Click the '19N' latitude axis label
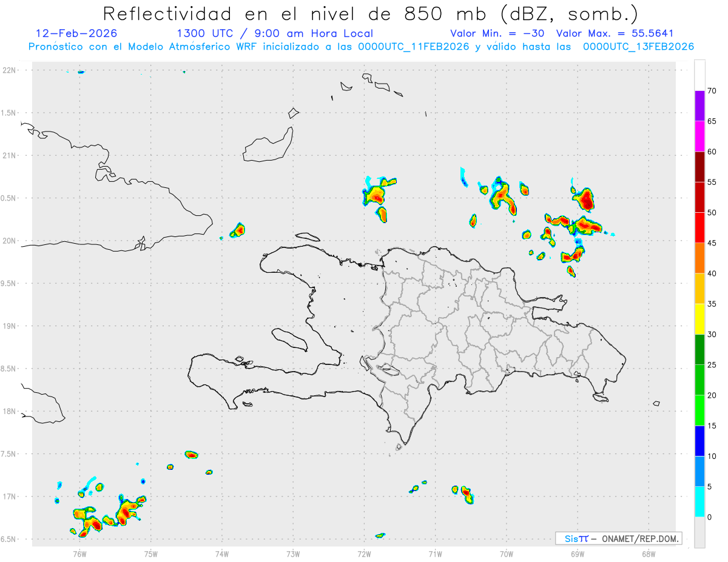728x562 pixels. click(10, 326)
